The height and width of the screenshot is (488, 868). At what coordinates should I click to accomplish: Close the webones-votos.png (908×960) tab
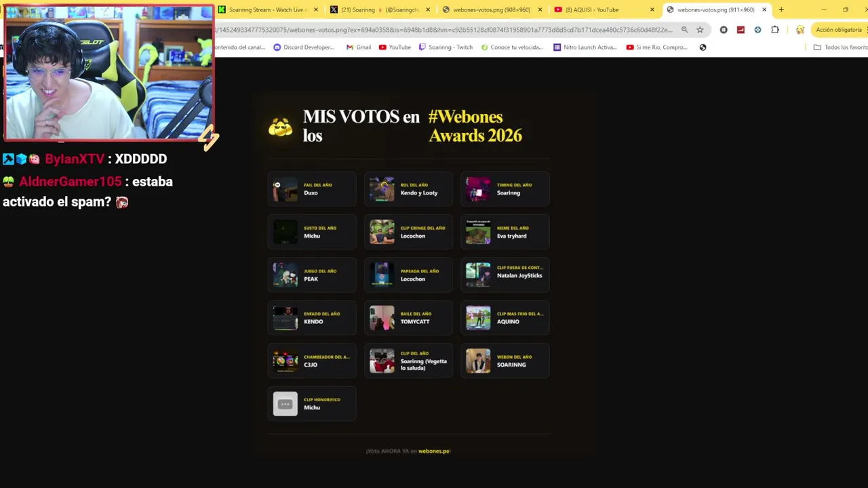[x=540, y=9]
